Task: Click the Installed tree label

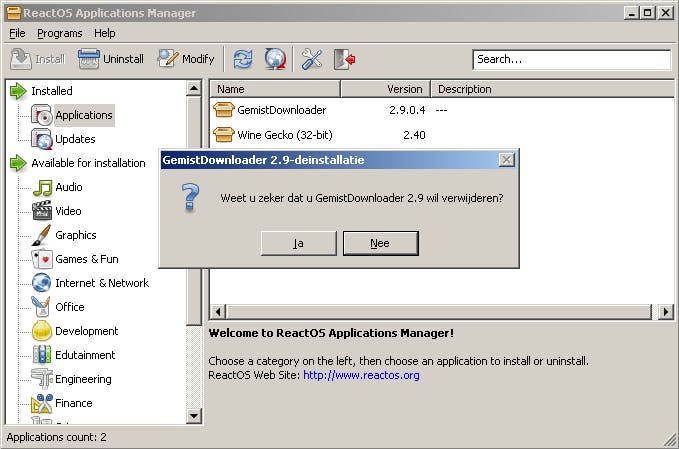Action: pos(52,91)
